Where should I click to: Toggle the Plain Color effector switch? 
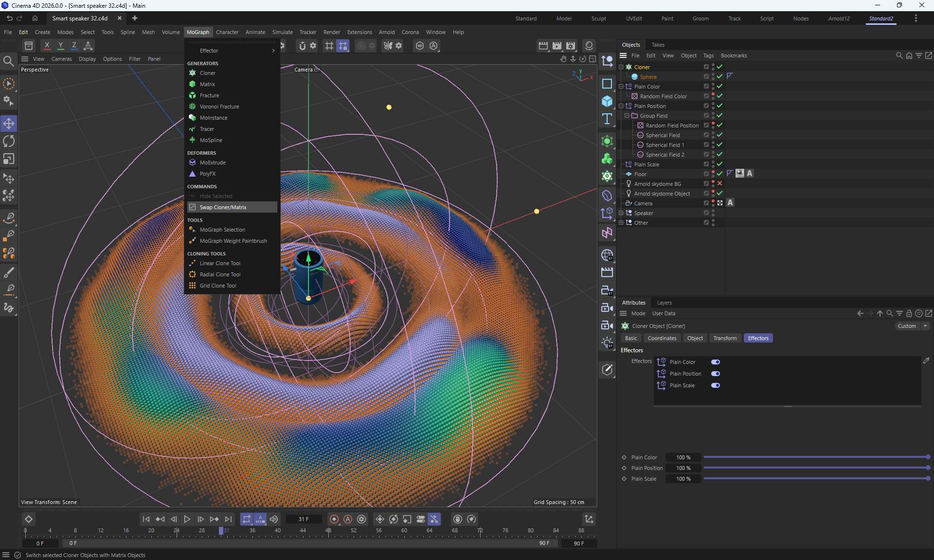tap(715, 362)
